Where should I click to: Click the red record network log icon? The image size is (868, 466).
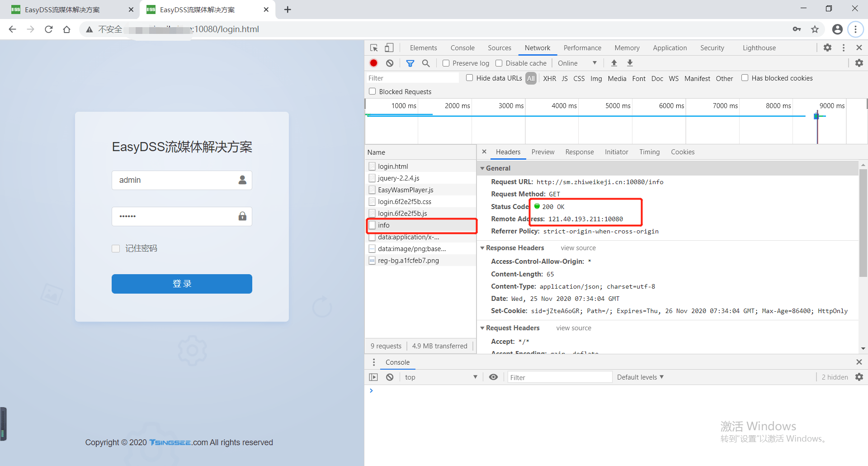[373, 63]
